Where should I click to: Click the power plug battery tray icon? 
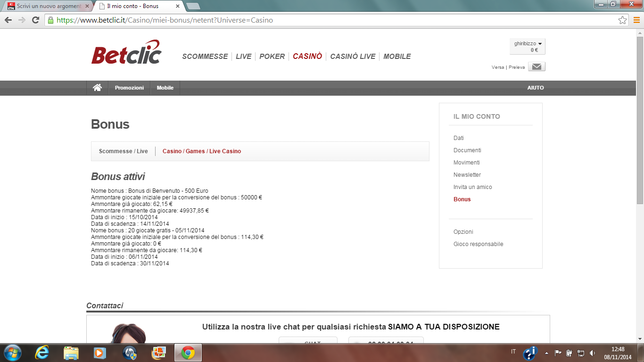[569, 353]
